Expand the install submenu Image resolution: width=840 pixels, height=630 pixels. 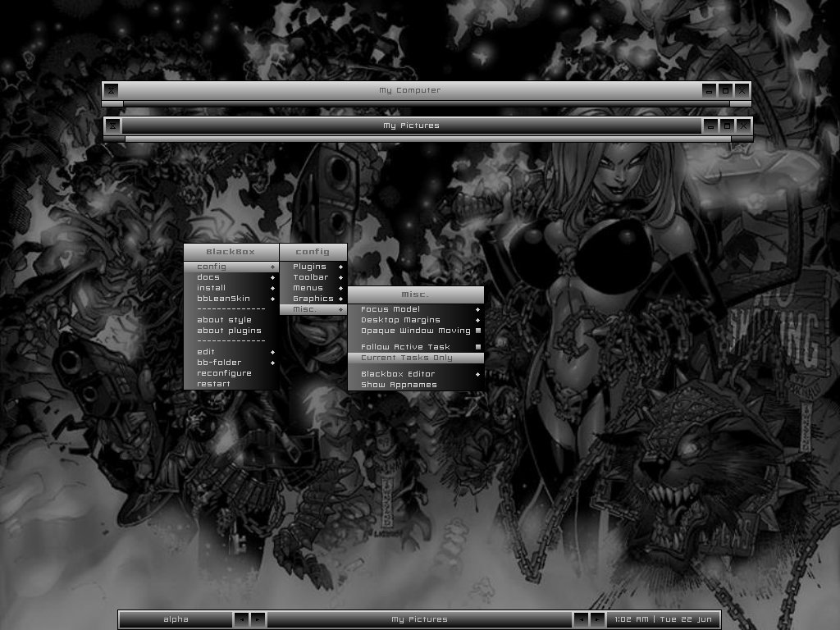click(x=231, y=288)
